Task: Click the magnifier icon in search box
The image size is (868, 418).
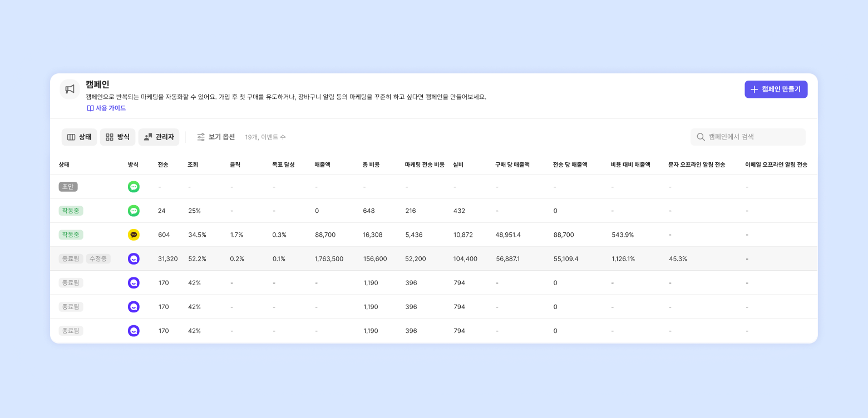Action: (701, 137)
